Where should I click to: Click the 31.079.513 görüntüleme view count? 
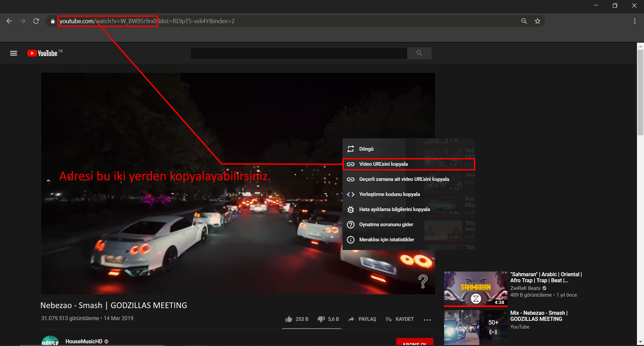pyautogui.click(x=70, y=318)
